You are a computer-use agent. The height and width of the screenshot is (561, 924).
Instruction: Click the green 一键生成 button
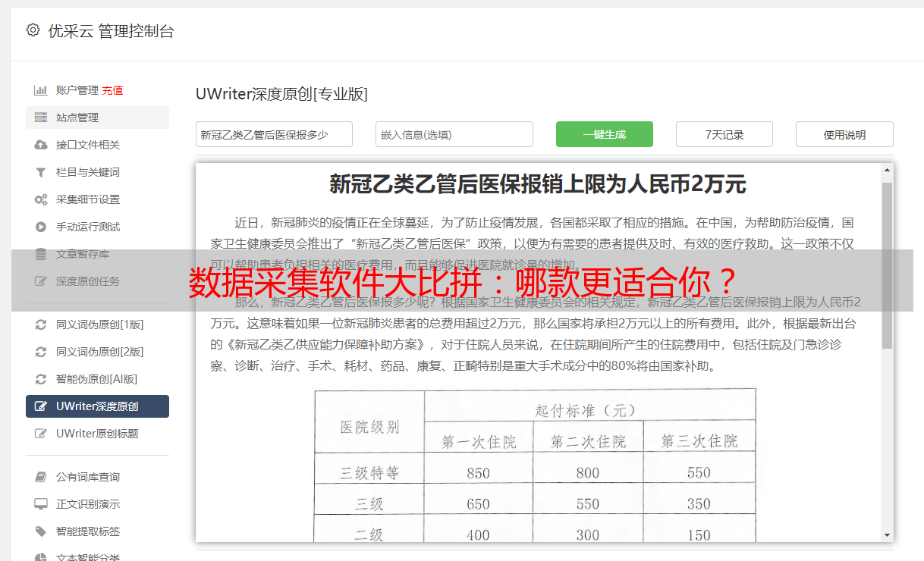(x=605, y=134)
